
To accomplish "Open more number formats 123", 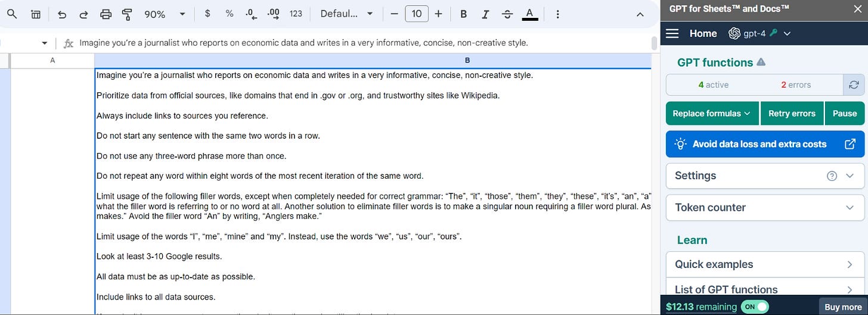I will (296, 14).
